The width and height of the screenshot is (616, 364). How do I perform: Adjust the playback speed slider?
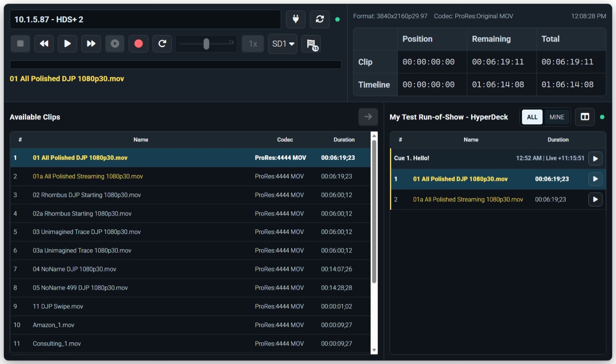coord(206,44)
